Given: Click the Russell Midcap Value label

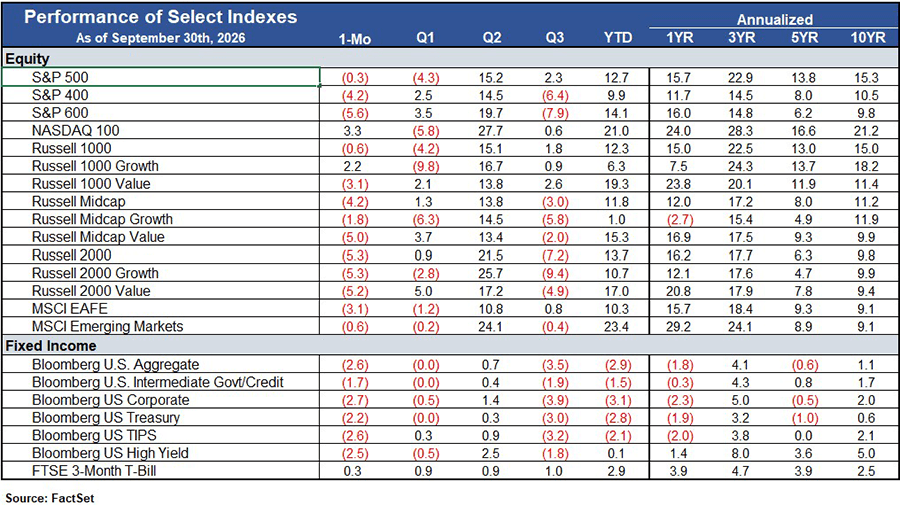Looking at the screenshot, I should click(x=98, y=237).
